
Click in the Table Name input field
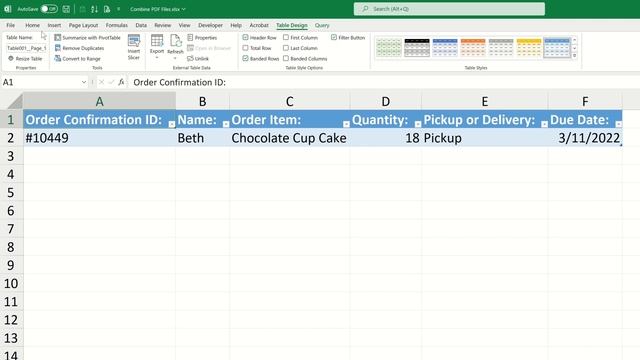point(27,48)
